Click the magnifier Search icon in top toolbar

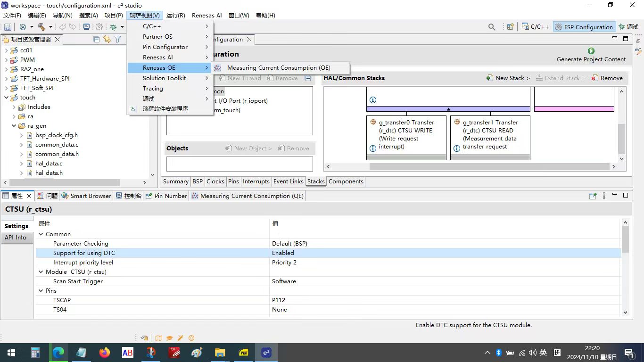pos(492,27)
